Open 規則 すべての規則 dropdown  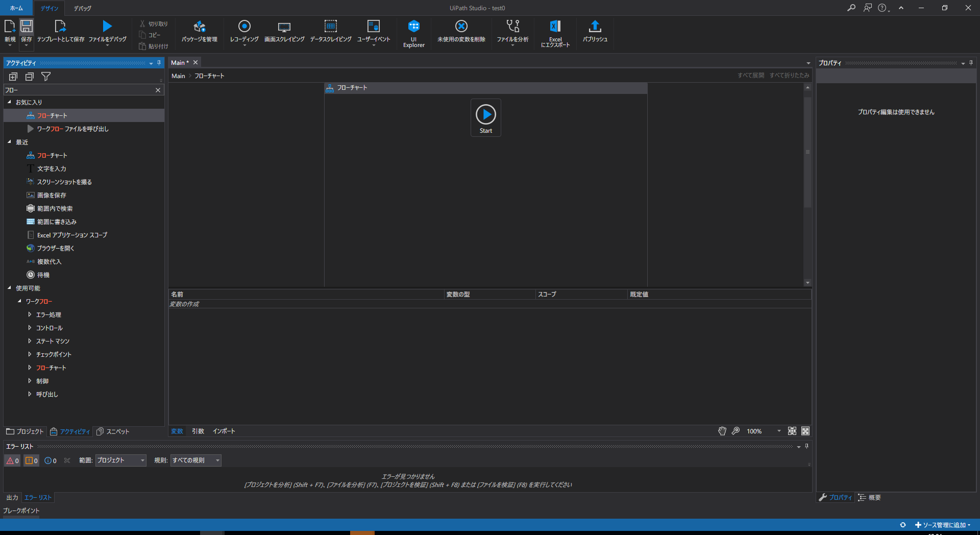(x=196, y=460)
